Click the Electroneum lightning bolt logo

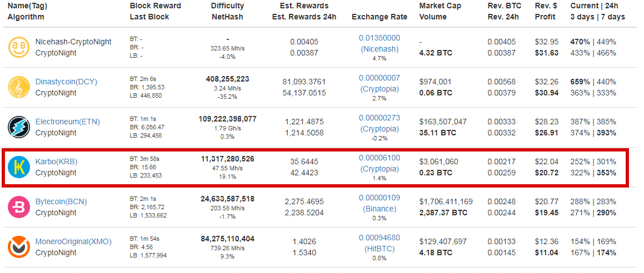click(x=19, y=127)
